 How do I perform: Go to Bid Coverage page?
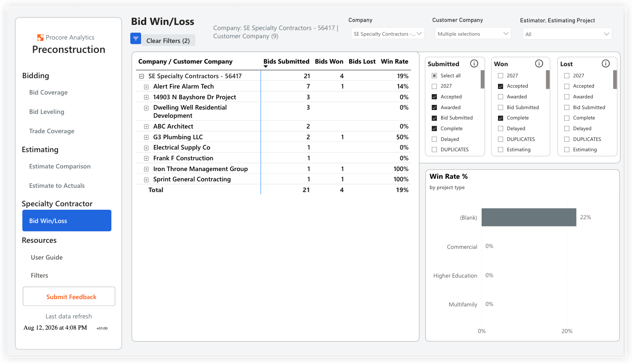(x=48, y=92)
